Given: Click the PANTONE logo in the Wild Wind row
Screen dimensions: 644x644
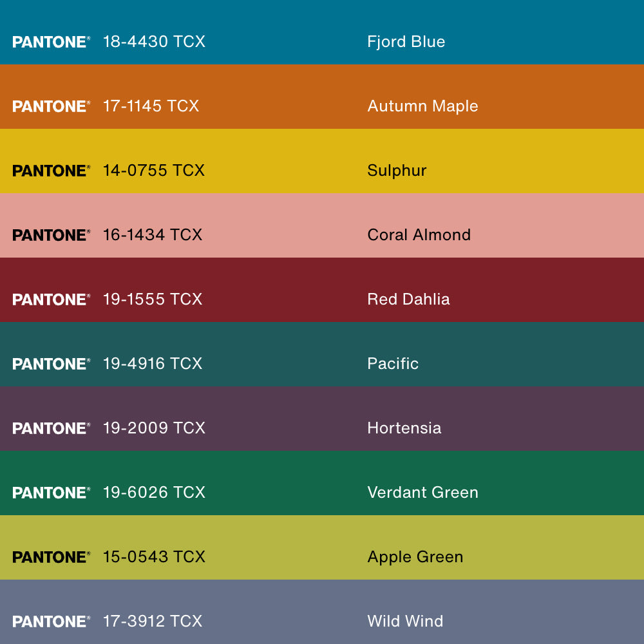Looking at the screenshot, I should 51,621.
